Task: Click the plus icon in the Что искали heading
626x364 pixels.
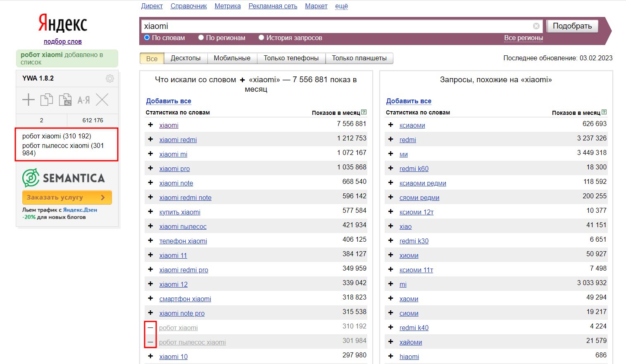Action: point(243,80)
